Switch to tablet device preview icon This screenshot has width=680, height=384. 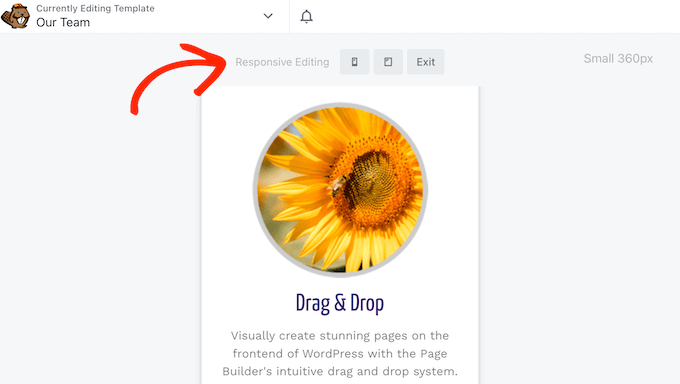(388, 62)
